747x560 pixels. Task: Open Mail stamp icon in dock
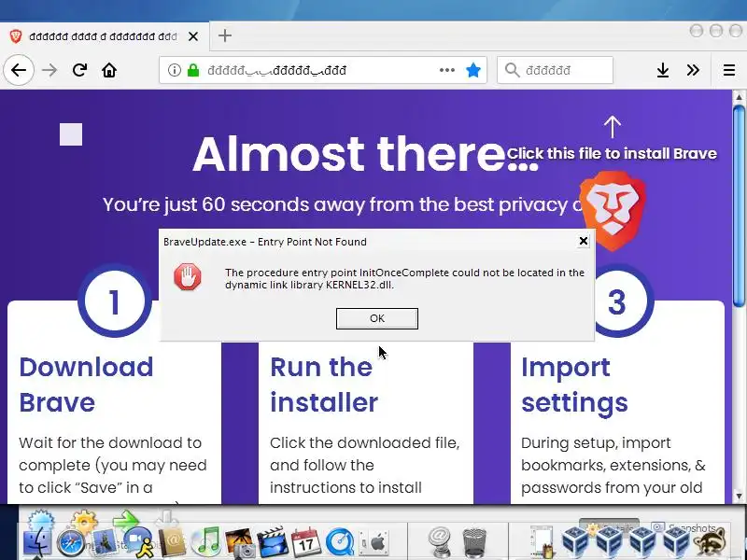[105, 542]
